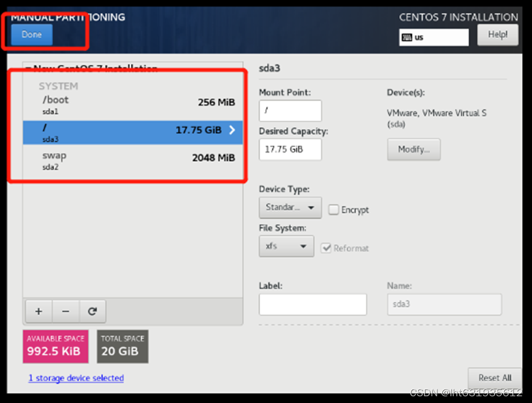Screen dimensions: 532x403
Task: Select the /boot sda1 partition row
Action: pos(133,105)
